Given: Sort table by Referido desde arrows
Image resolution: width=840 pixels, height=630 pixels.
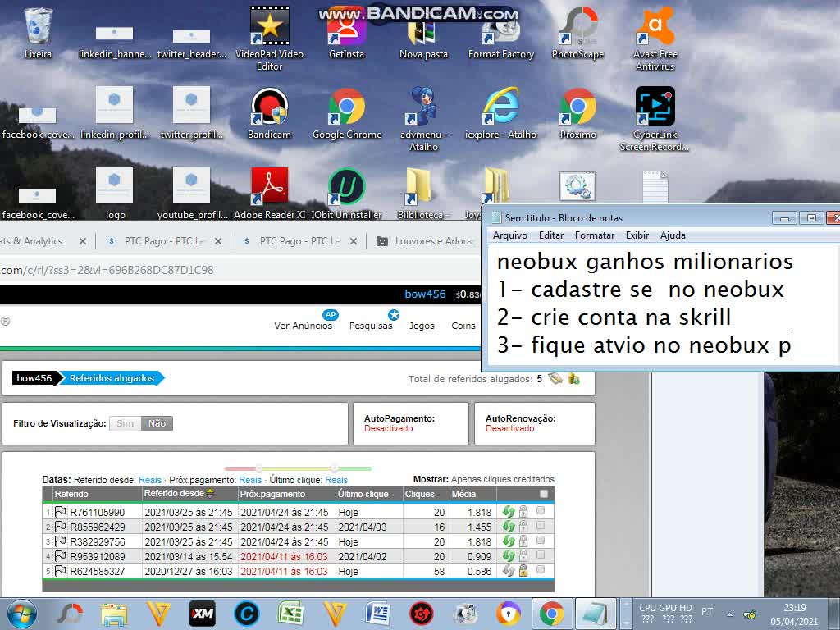Looking at the screenshot, I should pyautogui.click(x=210, y=493).
